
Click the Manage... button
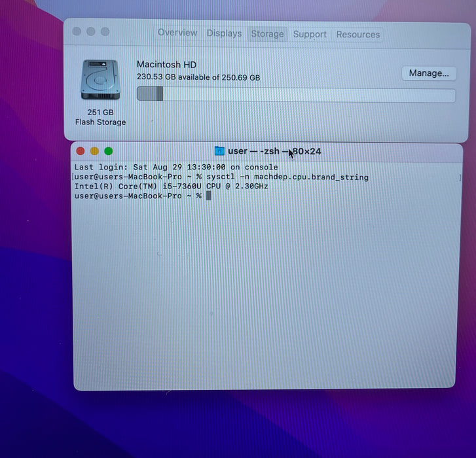click(429, 73)
